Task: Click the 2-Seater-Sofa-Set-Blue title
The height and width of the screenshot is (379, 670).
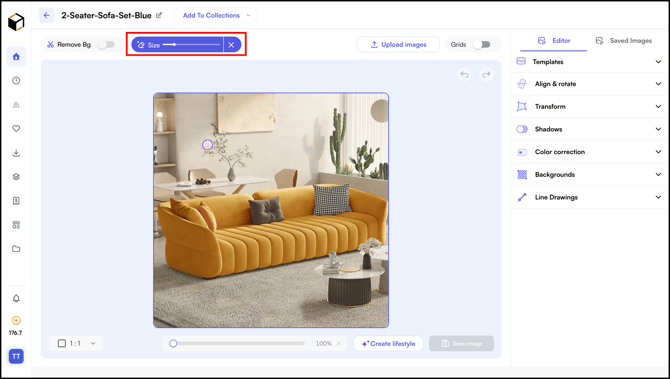Action: coord(106,15)
